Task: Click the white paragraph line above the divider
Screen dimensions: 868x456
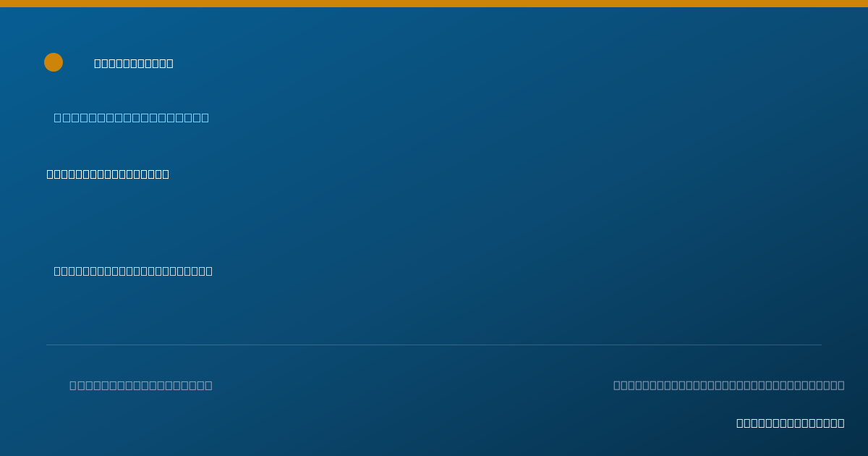Action: [133, 271]
